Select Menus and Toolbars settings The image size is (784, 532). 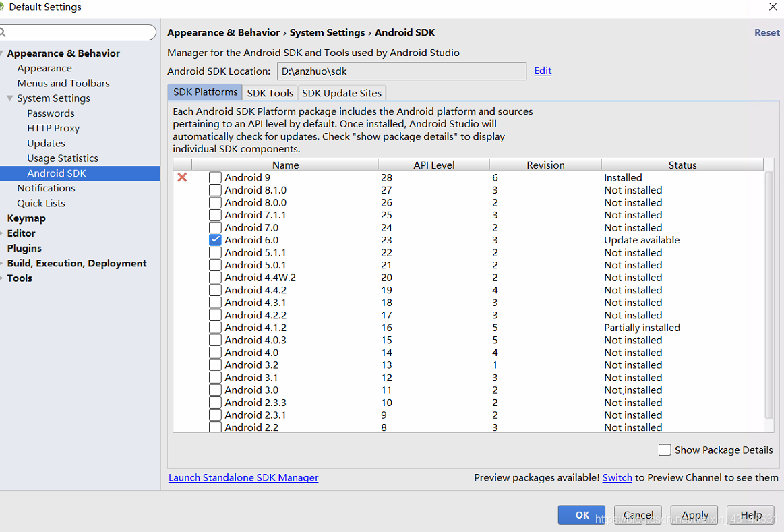point(63,84)
